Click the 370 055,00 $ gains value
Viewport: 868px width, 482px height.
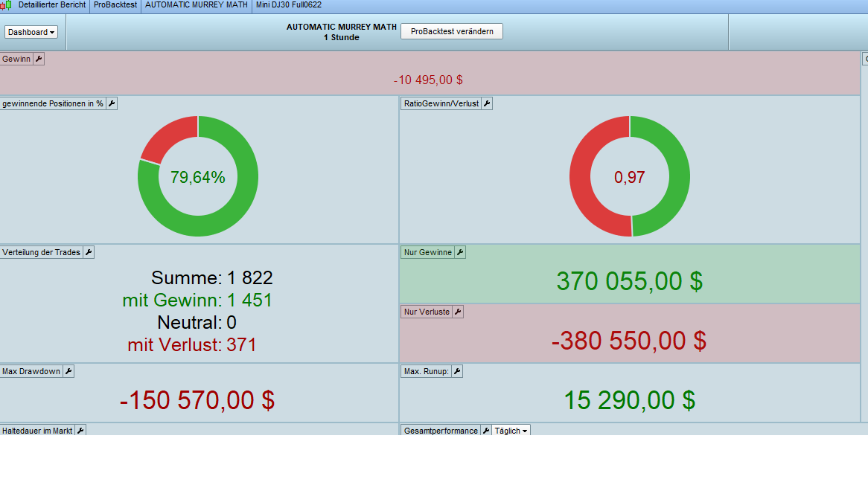629,281
